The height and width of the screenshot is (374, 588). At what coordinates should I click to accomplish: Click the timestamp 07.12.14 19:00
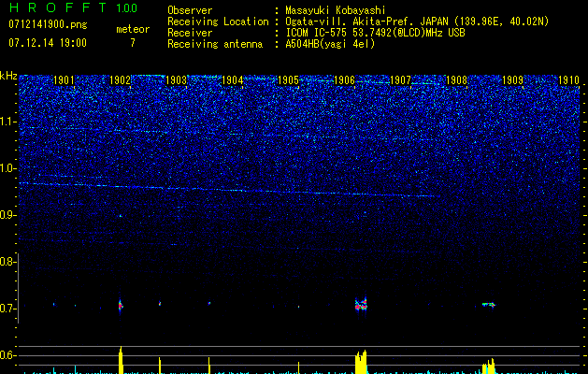pyautogui.click(x=48, y=42)
